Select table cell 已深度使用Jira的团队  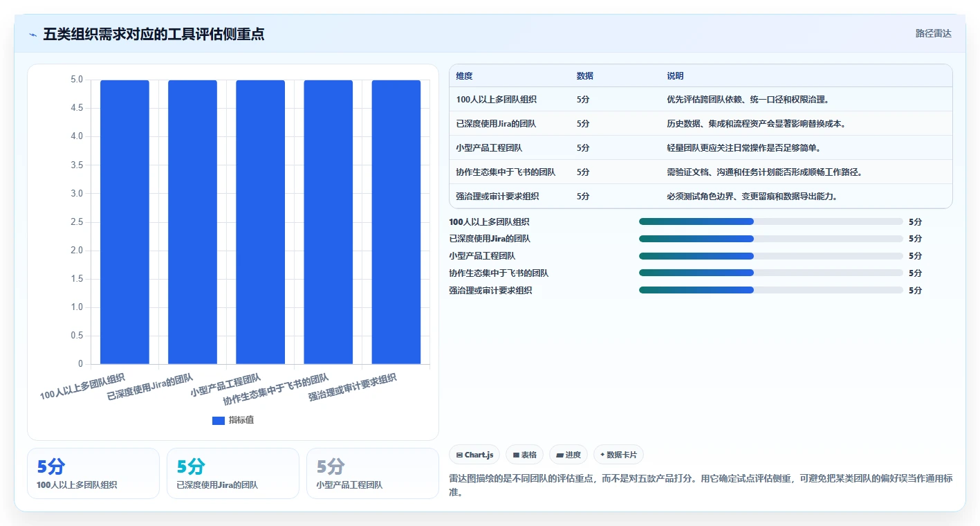pyautogui.click(x=496, y=124)
